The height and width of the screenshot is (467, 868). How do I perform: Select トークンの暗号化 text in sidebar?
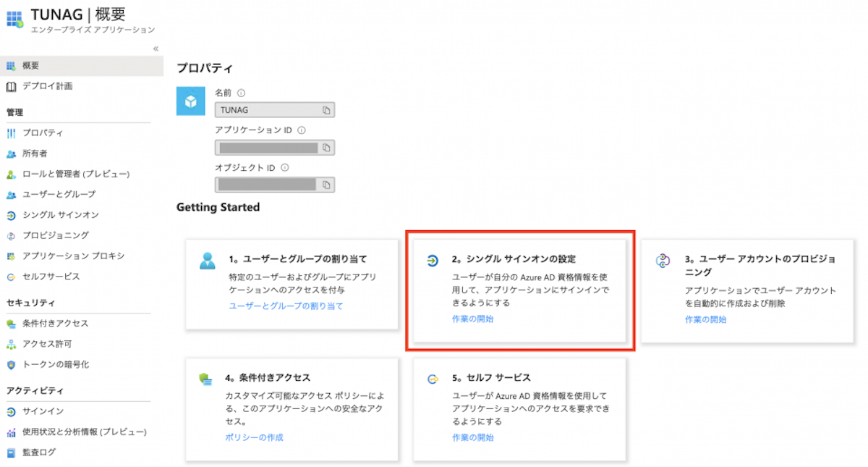[x=56, y=364]
